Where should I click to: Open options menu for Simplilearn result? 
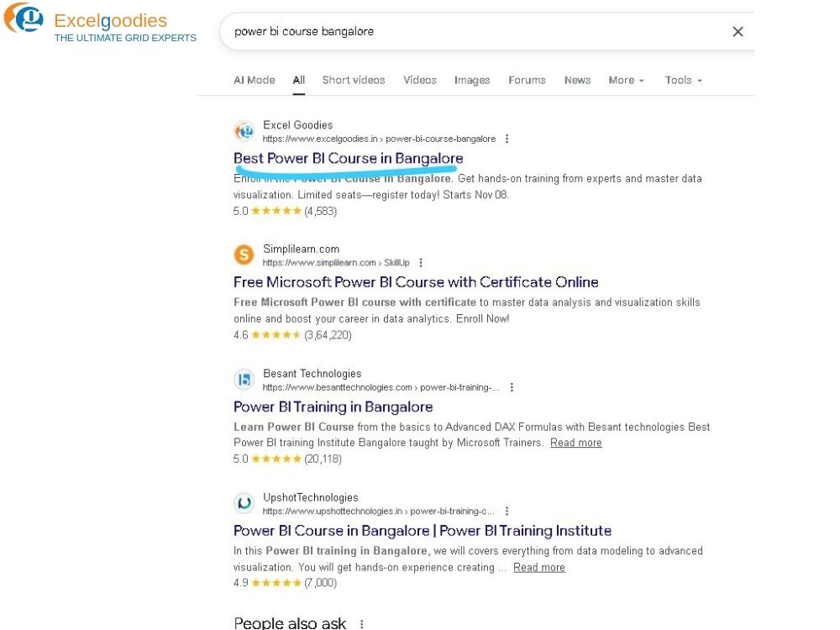click(x=421, y=263)
